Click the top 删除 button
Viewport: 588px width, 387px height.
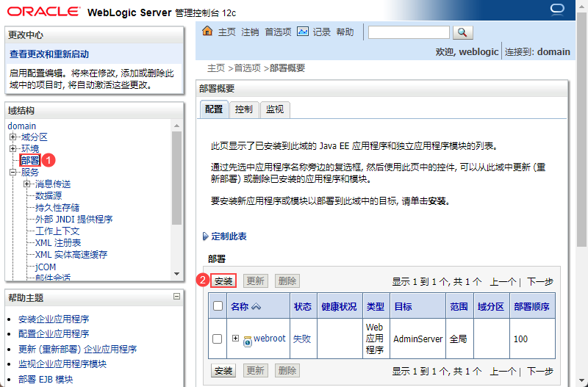point(287,281)
